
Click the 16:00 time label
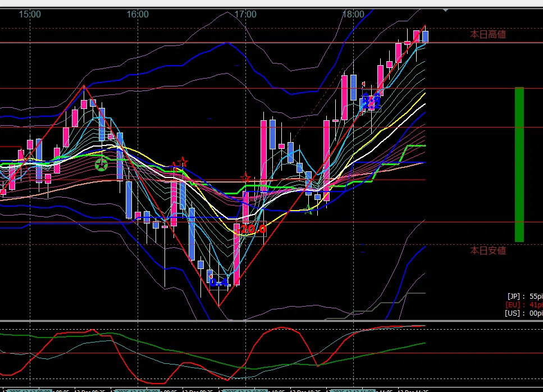138,14
